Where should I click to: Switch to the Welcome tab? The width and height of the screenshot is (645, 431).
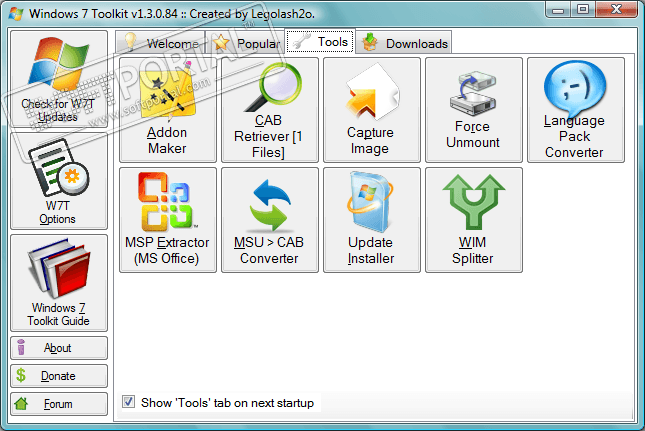click(160, 43)
